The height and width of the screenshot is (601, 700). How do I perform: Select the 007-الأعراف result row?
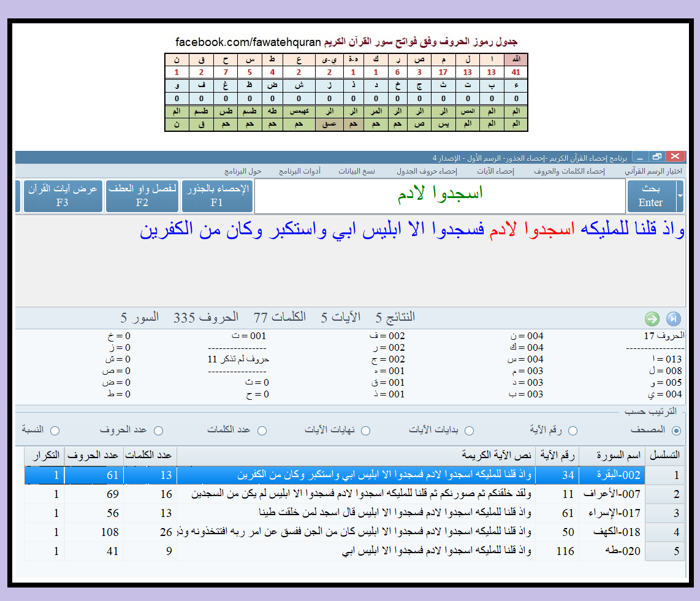click(335, 494)
